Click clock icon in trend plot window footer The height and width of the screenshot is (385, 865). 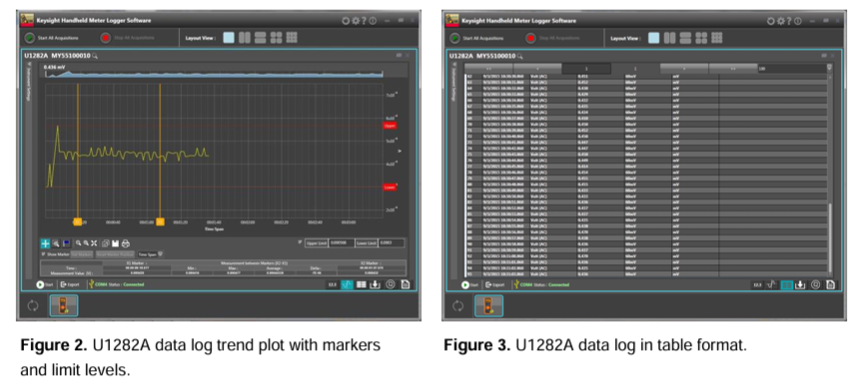click(390, 285)
